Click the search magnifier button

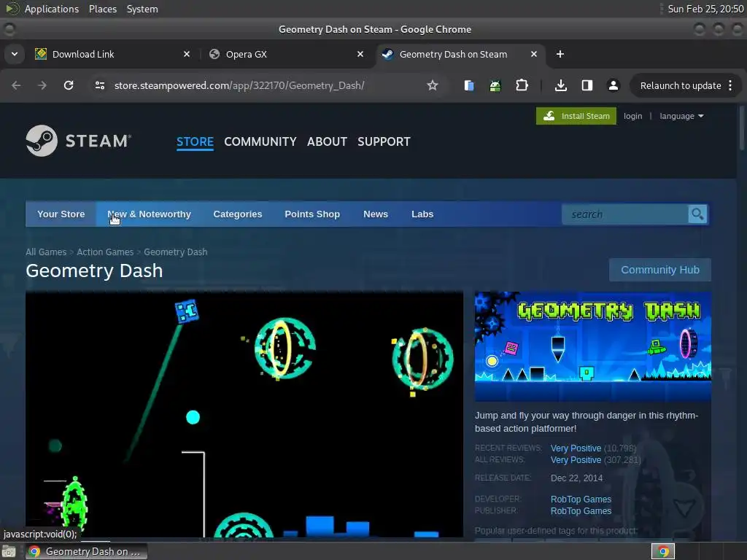[x=697, y=214]
